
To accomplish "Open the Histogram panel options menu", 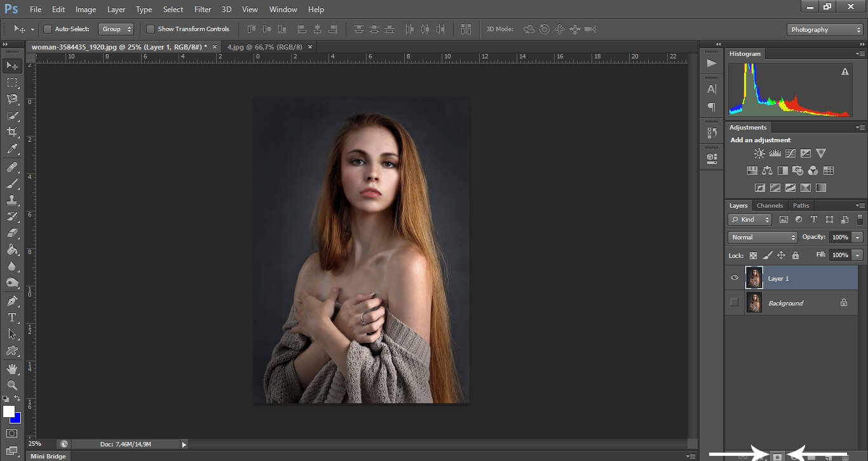I will tap(861, 54).
